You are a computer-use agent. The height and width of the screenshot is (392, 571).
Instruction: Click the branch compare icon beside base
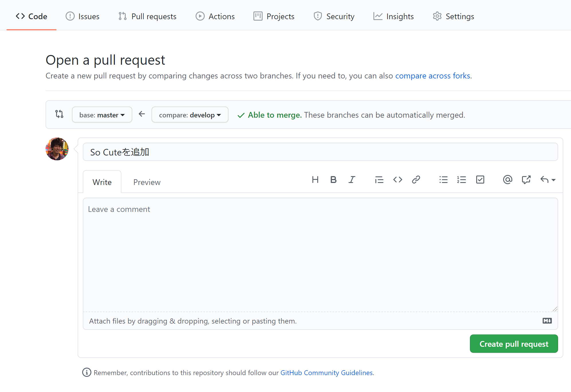59,114
